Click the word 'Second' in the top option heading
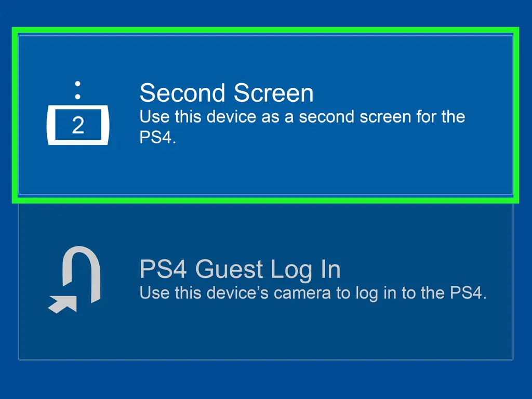This screenshot has width=532, height=399. pos(182,92)
